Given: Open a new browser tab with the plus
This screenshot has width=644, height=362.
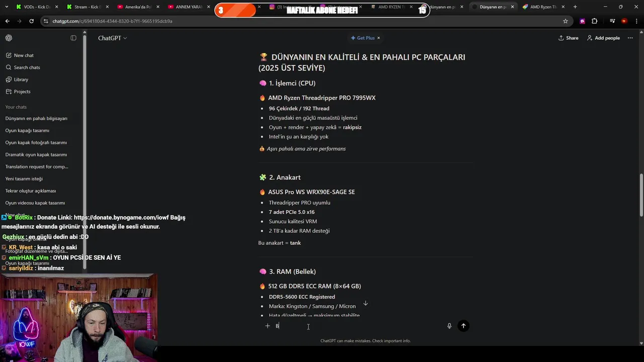Looking at the screenshot, I should [575, 7].
